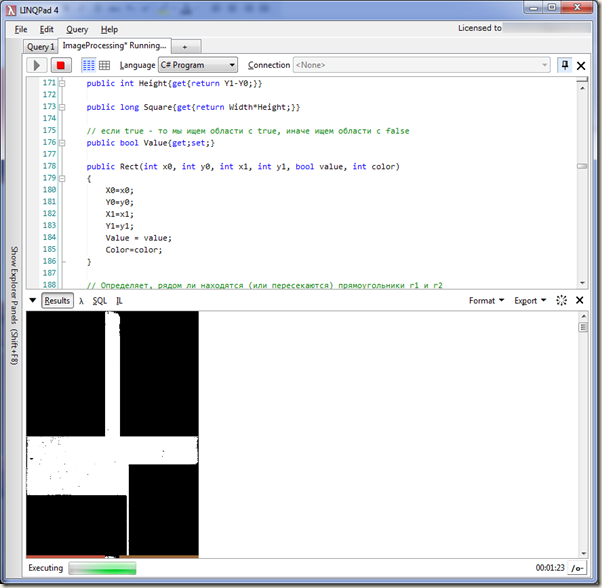Viewport: 602px width, 588px height.
Task: Open the File menu
Action: pyautogui.click(x=21, y=30)
